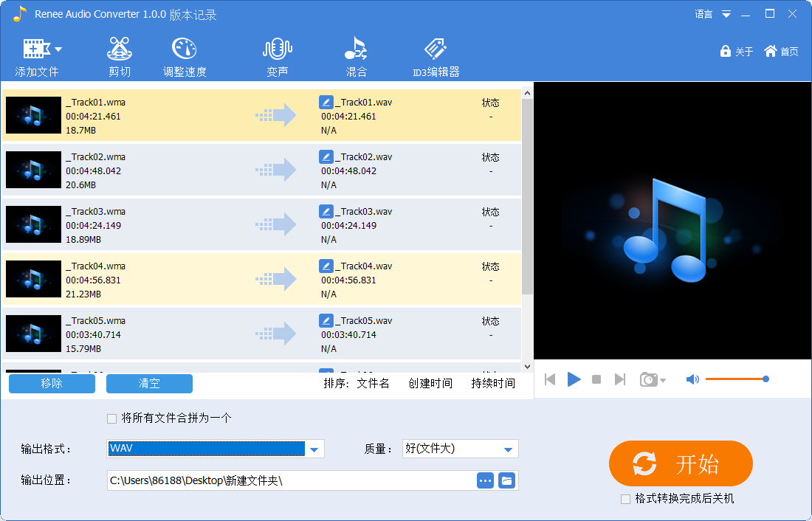Sort list by 持续时间
Image resolution: width=812 pixels, height=521 pixels.
point(493,383)
